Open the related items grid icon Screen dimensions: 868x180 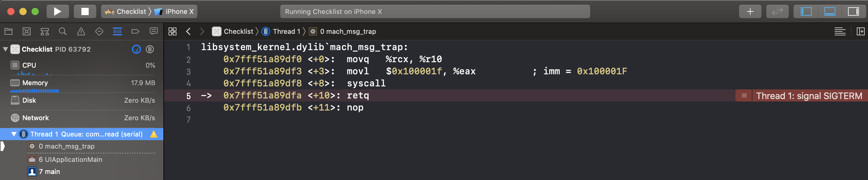pyautogui.click(x=173, y=32)
